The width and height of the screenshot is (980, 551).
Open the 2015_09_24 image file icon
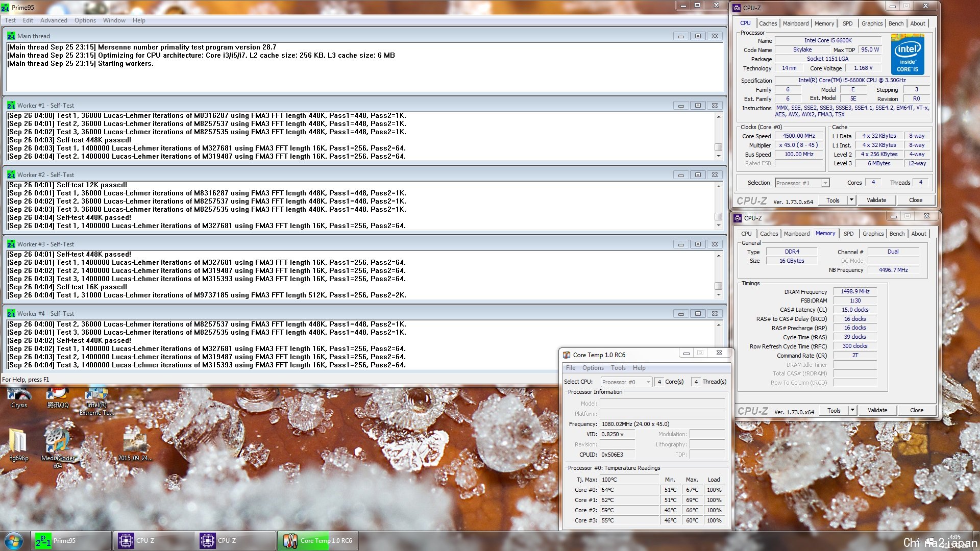coord(135,446)
